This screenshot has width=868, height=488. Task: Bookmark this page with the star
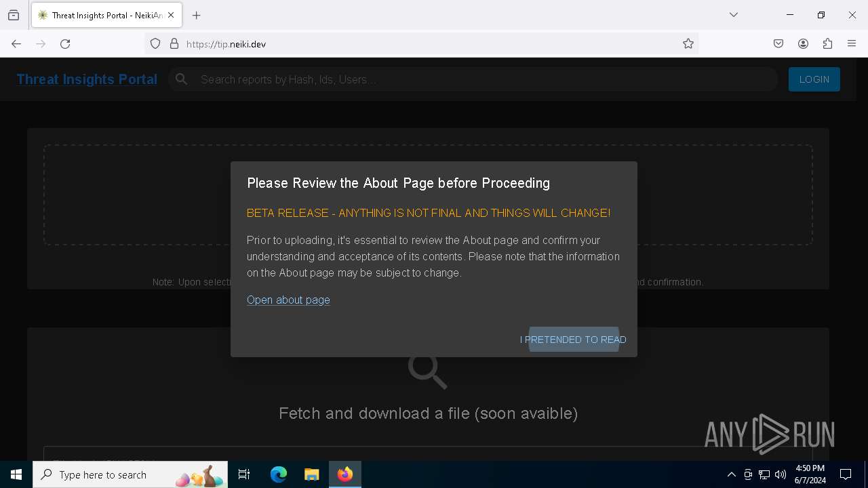click(x=688, y=44)
